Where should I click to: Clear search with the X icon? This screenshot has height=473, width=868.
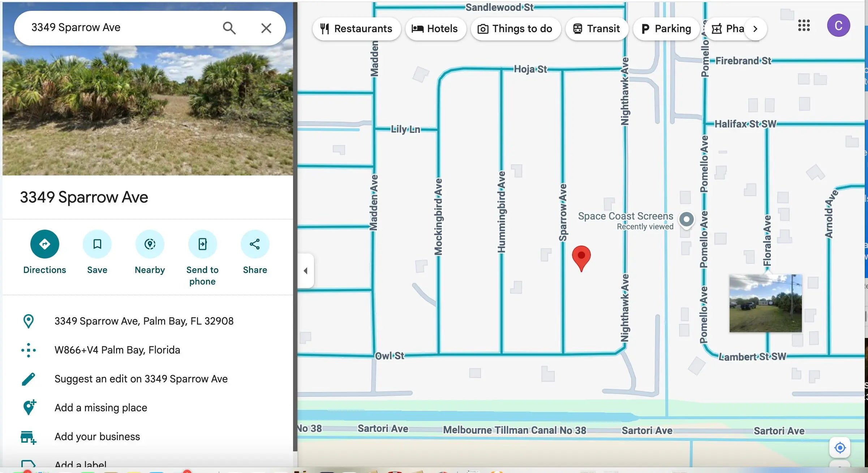pyautogui.click(x=266, y=28)
